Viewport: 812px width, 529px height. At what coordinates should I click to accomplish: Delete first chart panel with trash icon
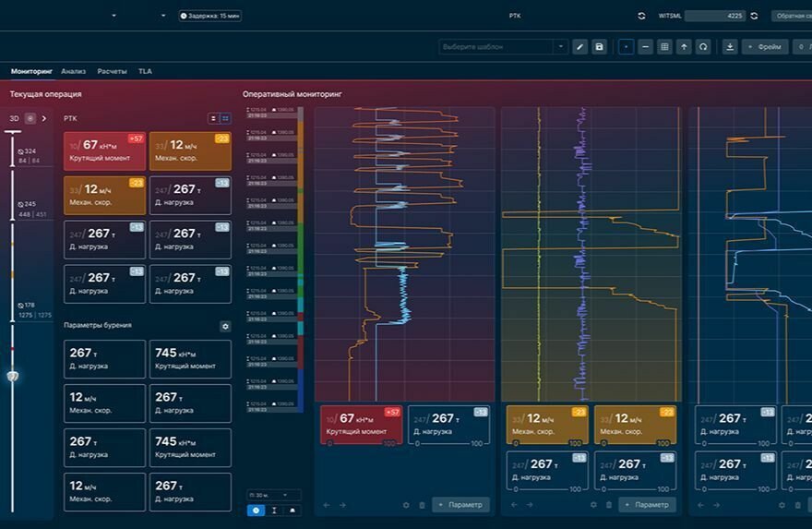click(x=422, y=505)
